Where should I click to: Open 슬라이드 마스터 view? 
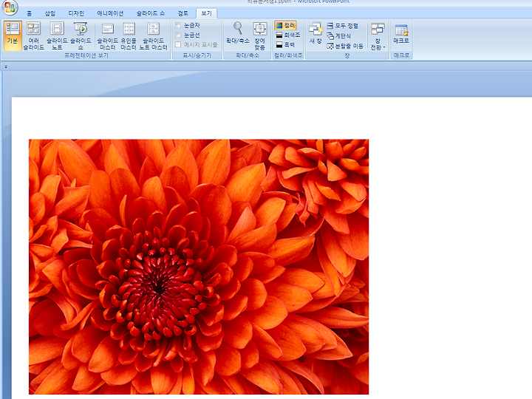tap(108, 35)
